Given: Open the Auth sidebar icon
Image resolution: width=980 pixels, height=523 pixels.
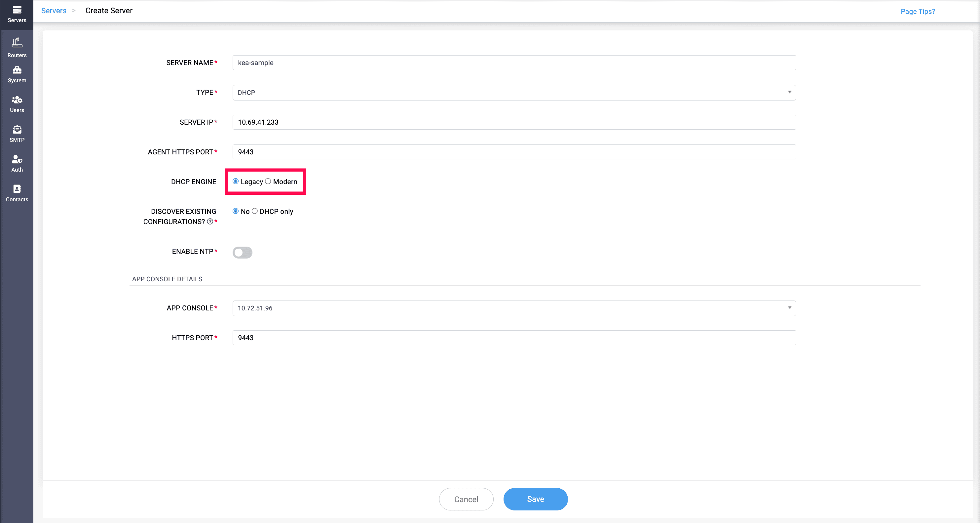Looking at the screenshot, I should [x=17, y=164].
